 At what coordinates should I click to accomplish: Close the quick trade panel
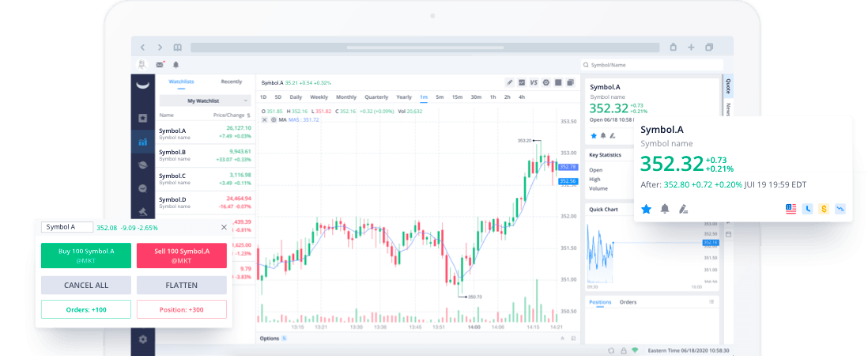point(224,227)
